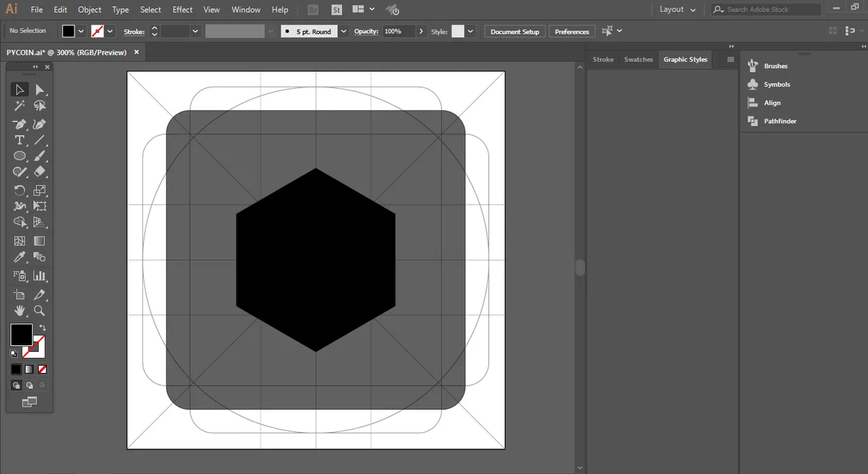Pick the Line Segment tool
Viewport: 868px width, 474px height.
point(39,140)
